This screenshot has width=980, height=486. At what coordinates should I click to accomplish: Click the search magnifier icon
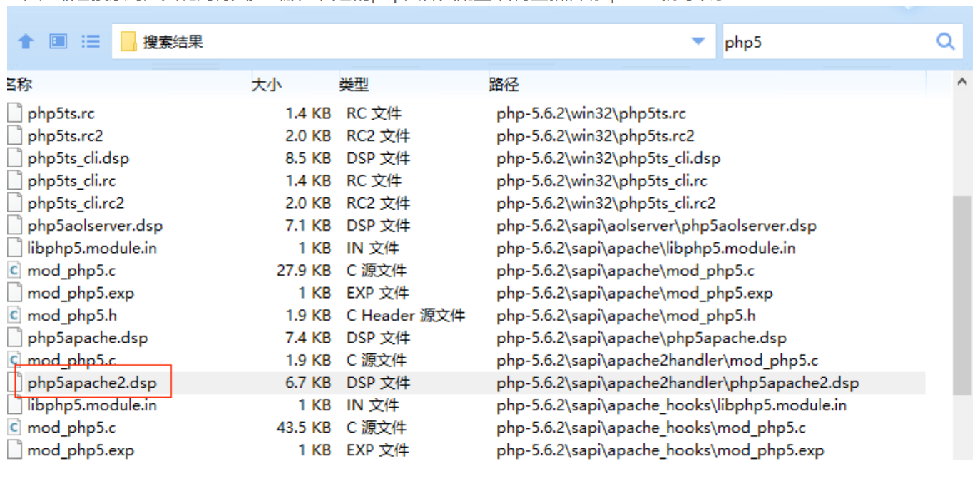pyautogui.click(x=946, y=41)
